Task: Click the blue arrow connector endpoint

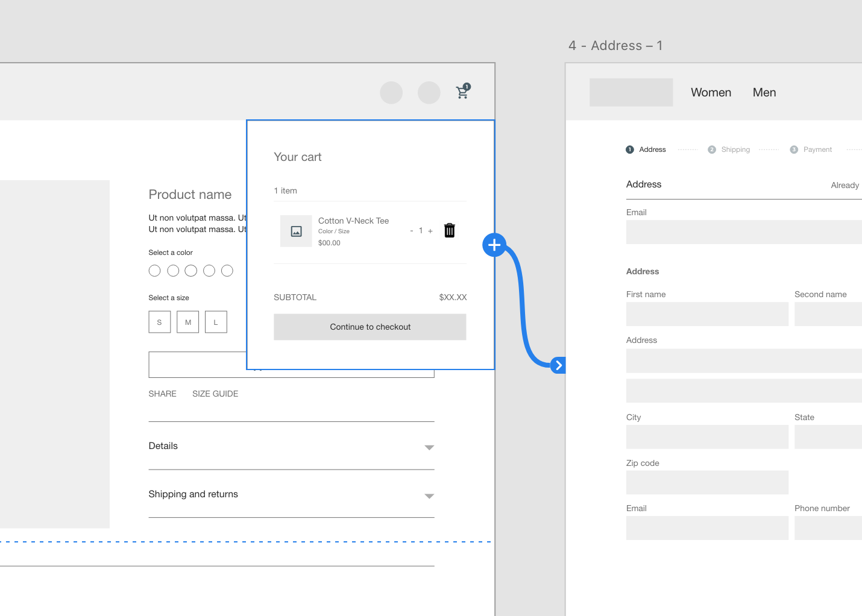Action: coord(558,365)
